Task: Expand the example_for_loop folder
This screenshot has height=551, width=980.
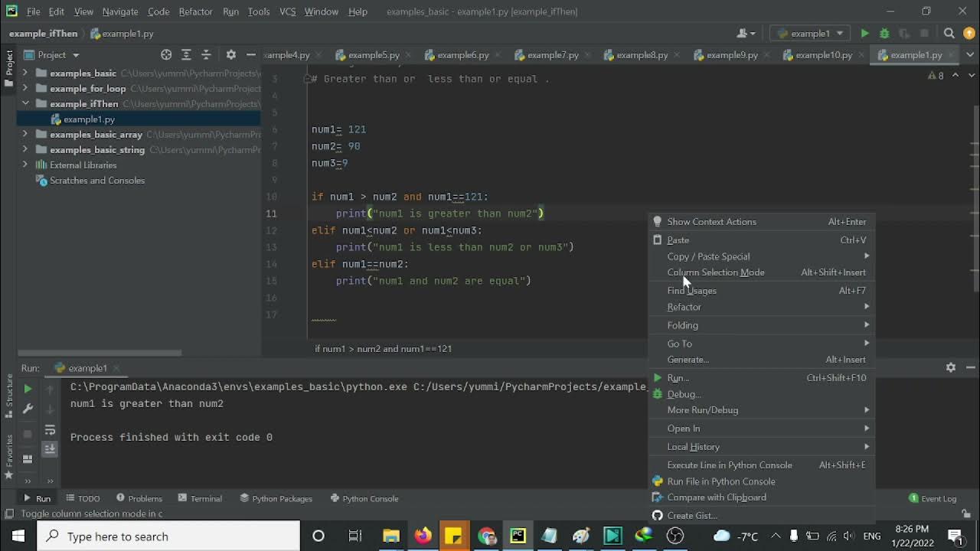Action: [25, 89]
